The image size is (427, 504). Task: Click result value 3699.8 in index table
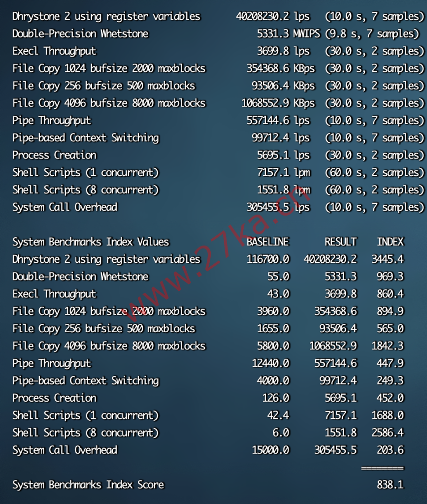click(x=340, y=294)
